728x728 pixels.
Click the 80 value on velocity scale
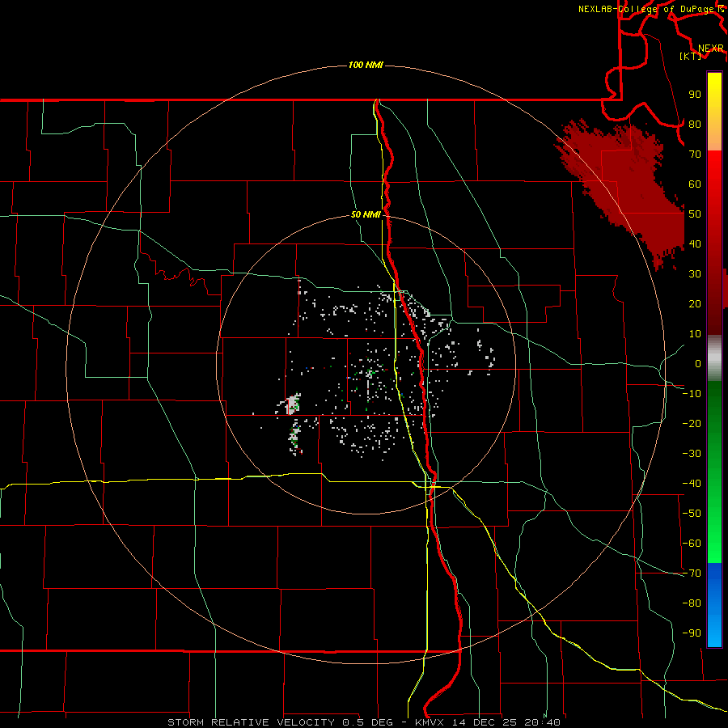point(695,124)
